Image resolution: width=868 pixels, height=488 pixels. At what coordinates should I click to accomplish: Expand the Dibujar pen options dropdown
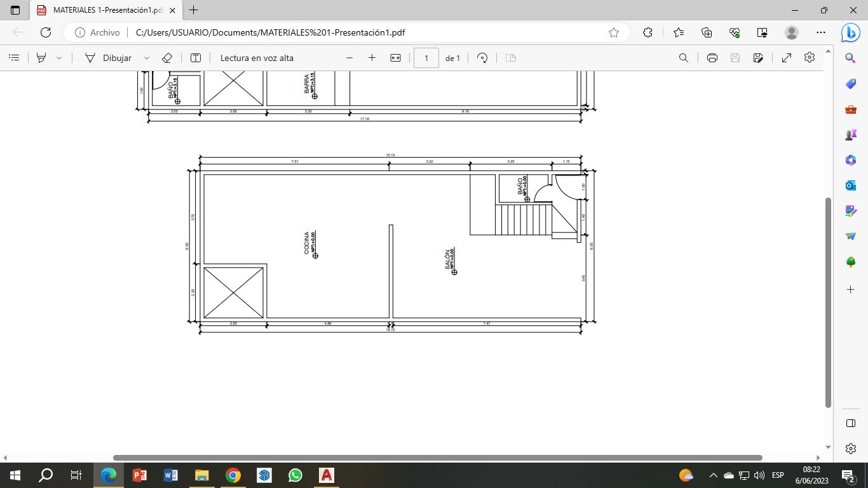(147, 58)
